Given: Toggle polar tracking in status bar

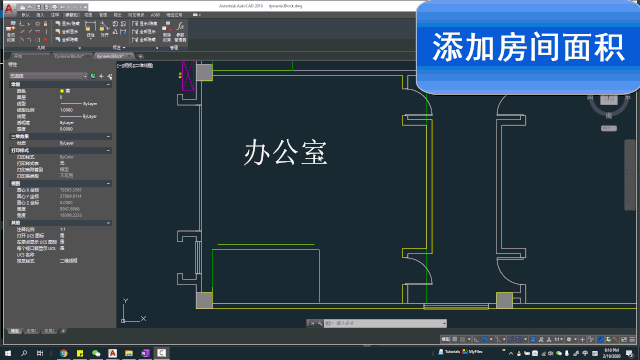Looking at the screenshot, I should [484, 339].
